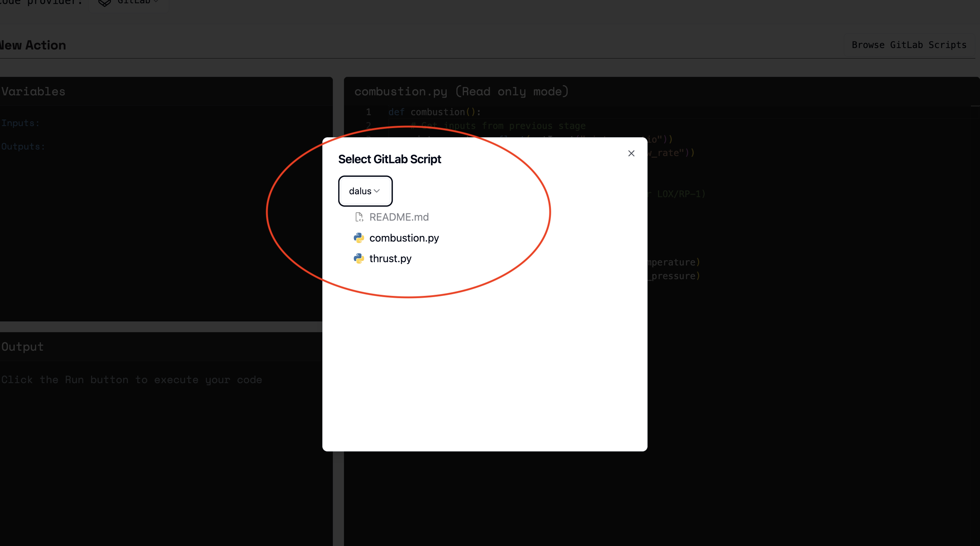This screenshot has height=546, width=980.
Task: Click the Select GitLab Script heading
Action: click(x=390, y=159)
